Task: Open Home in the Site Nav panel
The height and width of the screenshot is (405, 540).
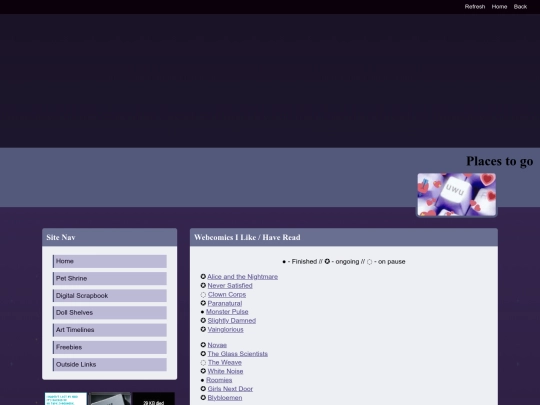Action: [110, 261]
